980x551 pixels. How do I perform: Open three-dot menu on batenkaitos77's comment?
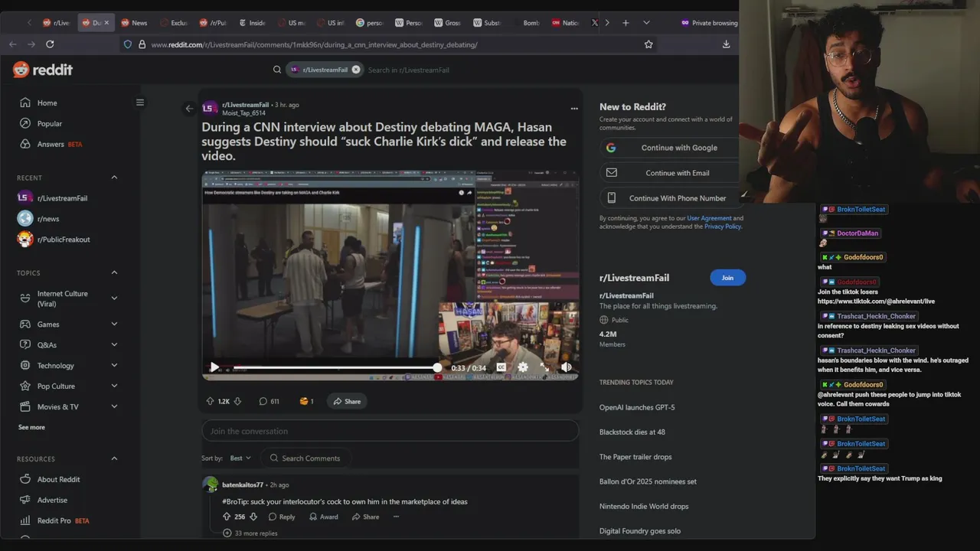[396, 517]
